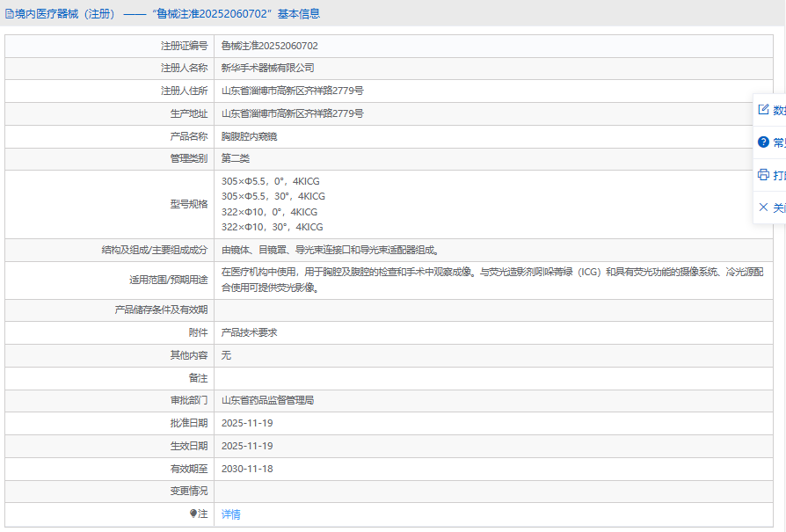Click the lightbulb icon beside 注
The width and height of the screenshot is (786, 532).
(193, 514)
